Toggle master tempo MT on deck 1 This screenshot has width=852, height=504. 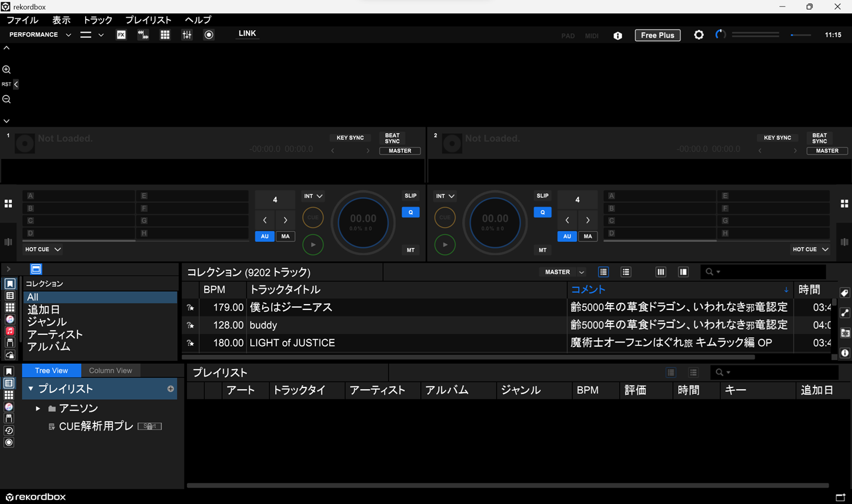411,250
